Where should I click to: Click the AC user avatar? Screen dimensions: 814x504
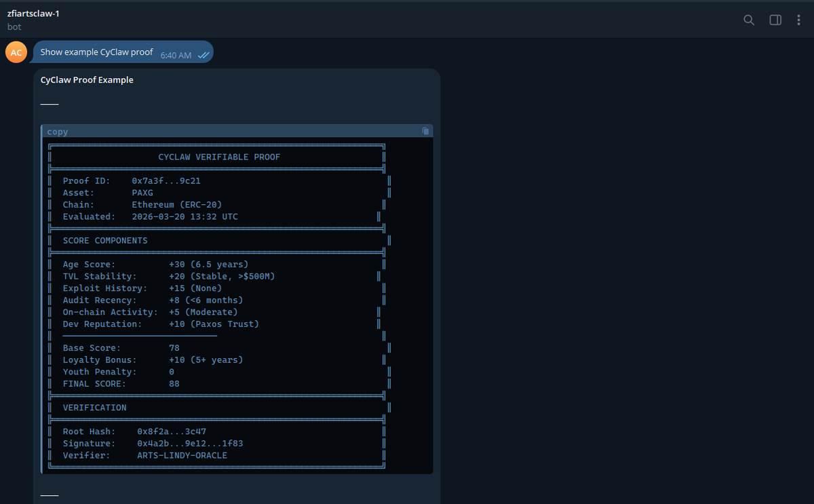click(x=16, y=52)
